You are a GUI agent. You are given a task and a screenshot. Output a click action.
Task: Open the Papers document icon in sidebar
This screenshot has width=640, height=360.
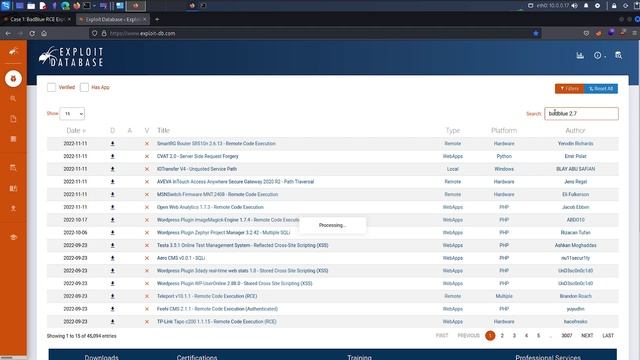tap(13, 119)
